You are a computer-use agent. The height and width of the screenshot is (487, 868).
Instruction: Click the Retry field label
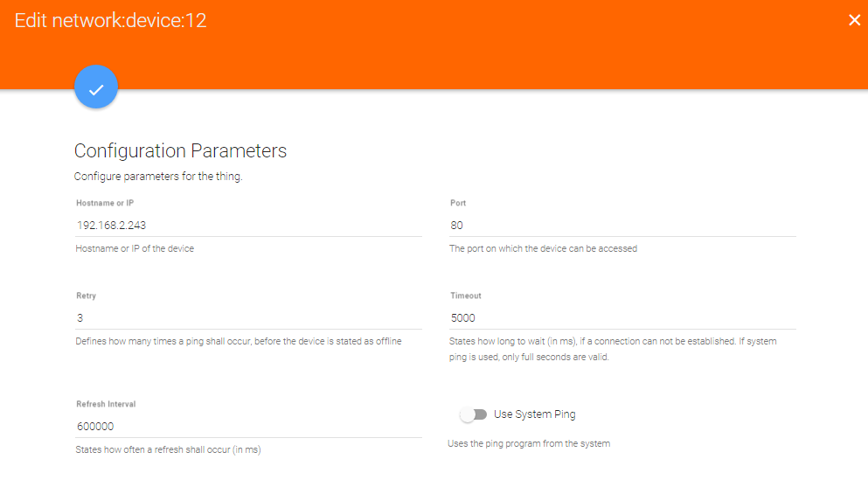click(x=87, y=296)
